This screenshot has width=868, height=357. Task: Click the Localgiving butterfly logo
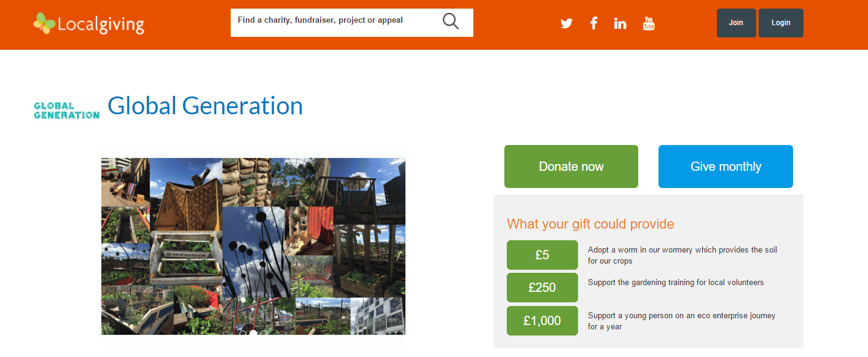click(88, 23)
